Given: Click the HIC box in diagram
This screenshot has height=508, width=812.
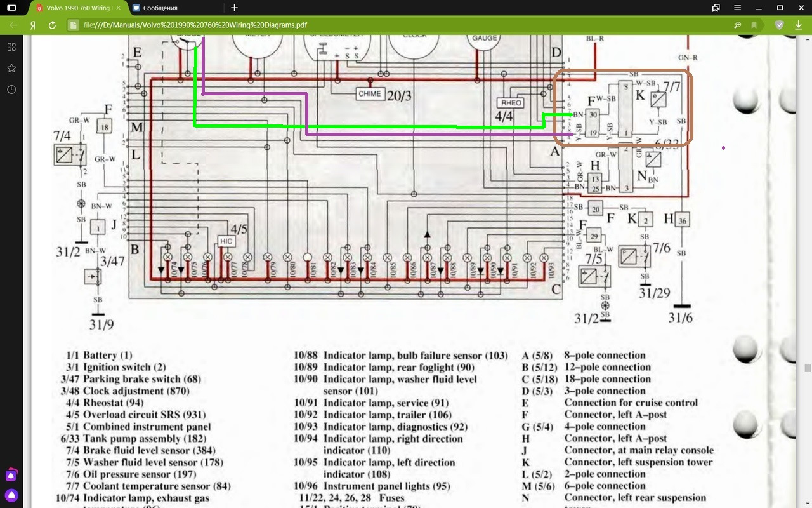Looking at the screenshot, I should pos(226,241).
